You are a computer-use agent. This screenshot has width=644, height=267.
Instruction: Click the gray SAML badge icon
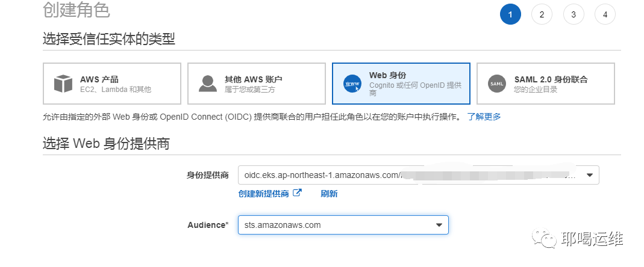pos(497,84)
